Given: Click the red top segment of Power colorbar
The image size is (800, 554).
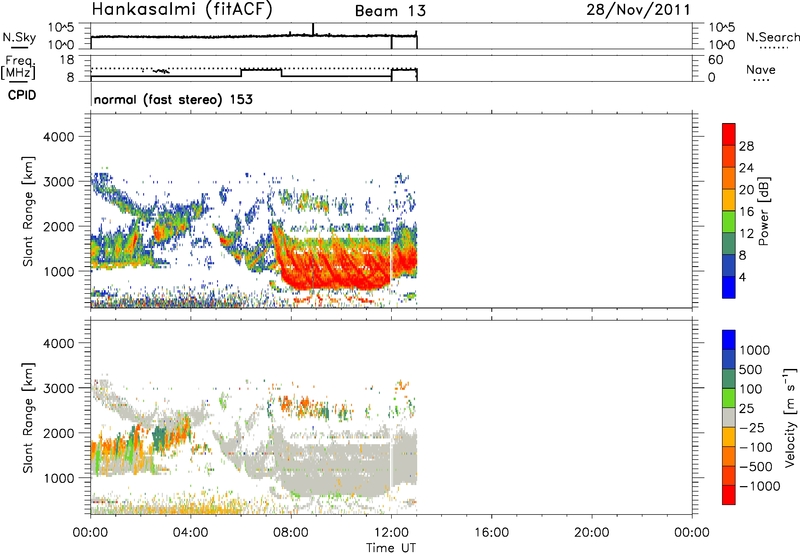Looking at the screenshot, I should point(729,134).
